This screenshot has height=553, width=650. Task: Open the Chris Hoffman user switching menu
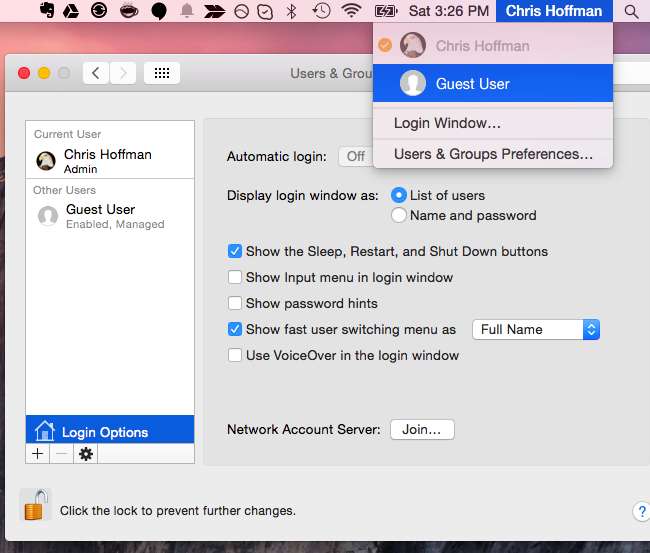click(x=553, y=11)
